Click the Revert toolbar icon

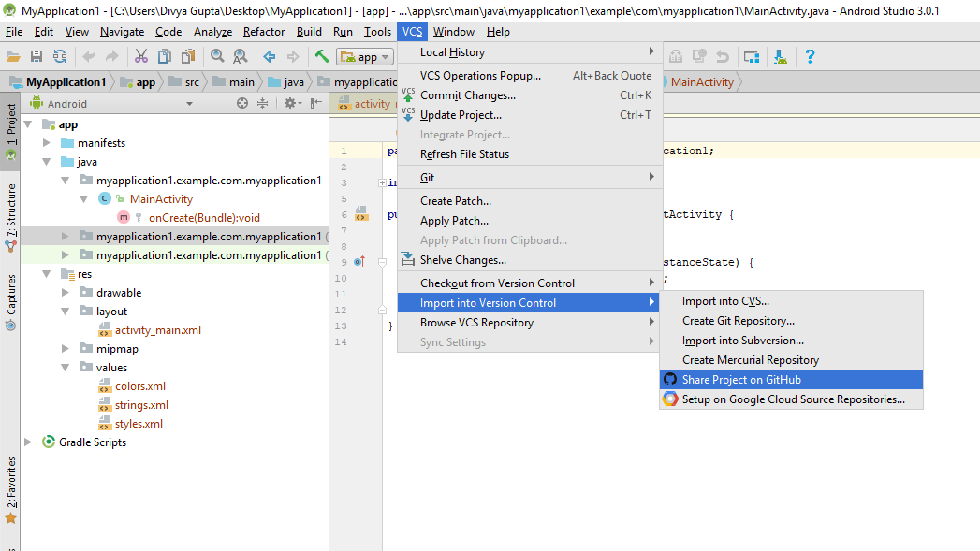[x=723, y=57]
